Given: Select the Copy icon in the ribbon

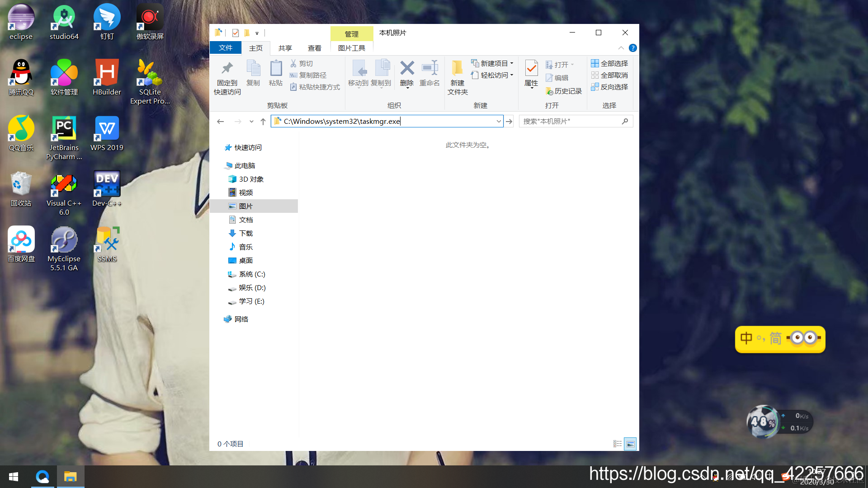Looking at the screenshot, I should 253,72.
